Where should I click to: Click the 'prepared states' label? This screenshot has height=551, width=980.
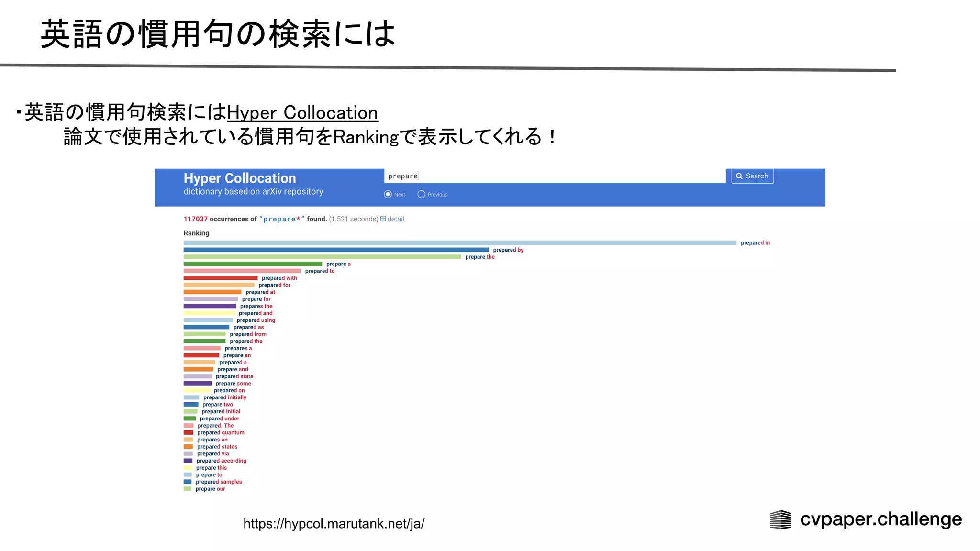pos(217,447)
